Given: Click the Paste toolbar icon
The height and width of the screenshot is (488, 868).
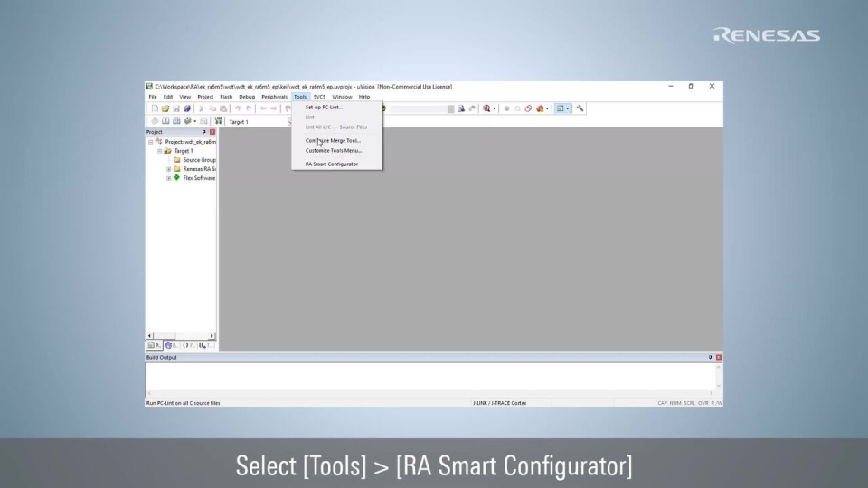Looking at the screenshot, I should click(x=223, y=108).
